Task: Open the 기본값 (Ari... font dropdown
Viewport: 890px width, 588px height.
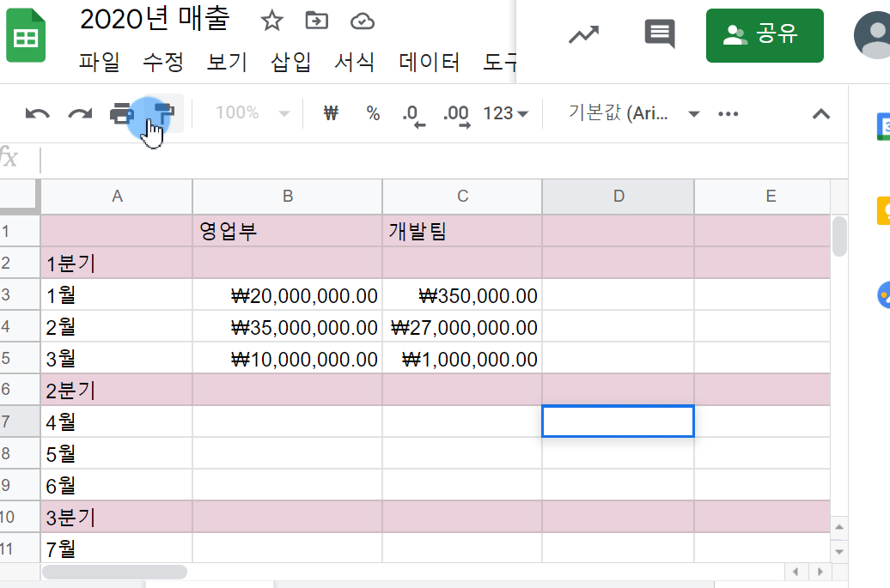Action: point(633,113)
